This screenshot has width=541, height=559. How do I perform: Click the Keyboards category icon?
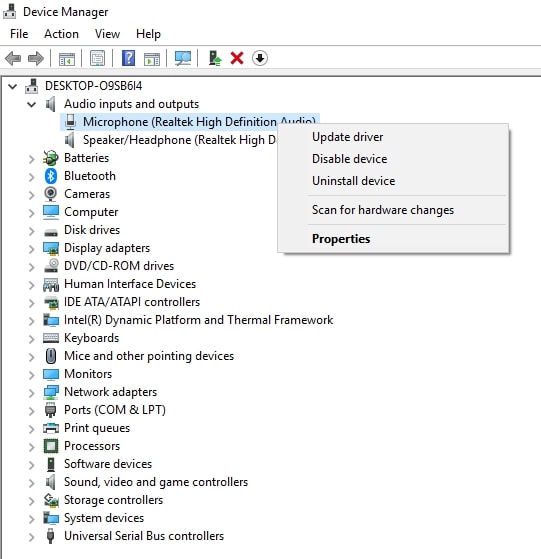pyautogui.click(x=51, y=338)
